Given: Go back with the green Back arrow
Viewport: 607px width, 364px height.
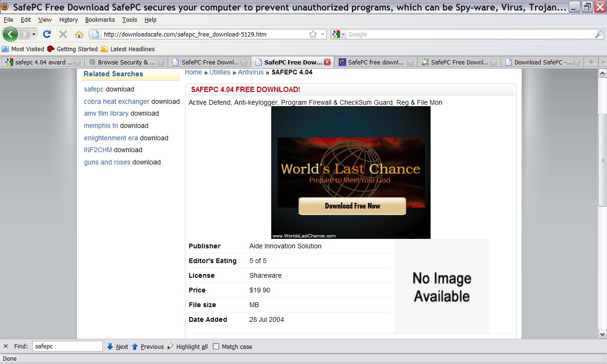Looking at the screenshot, I should pyautogui.click(x=10, y=34).
